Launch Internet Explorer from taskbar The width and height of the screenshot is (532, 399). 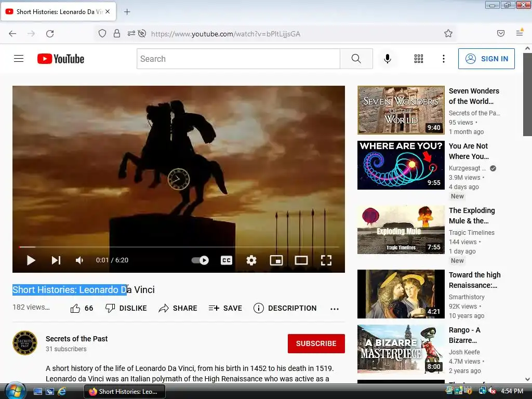point(62,392)
